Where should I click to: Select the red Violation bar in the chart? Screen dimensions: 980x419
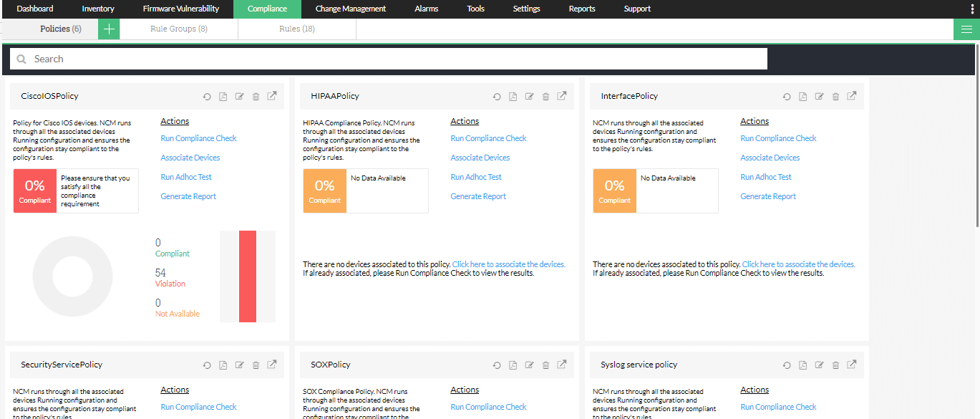(248, 276)
